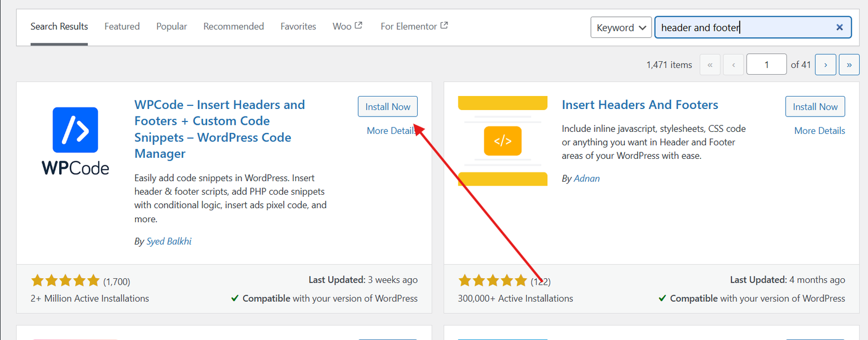The image size is (868, 340).
Task: Open author Adnan's link
Action: coord(587,178)
